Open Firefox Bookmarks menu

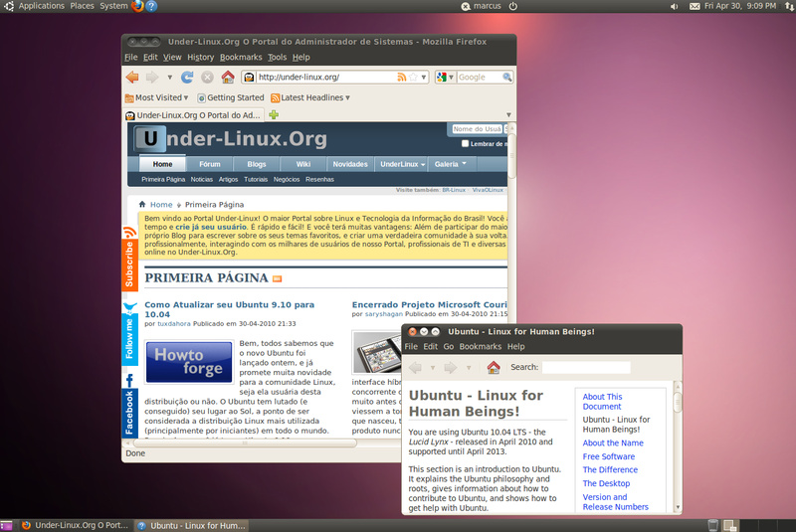241,58
